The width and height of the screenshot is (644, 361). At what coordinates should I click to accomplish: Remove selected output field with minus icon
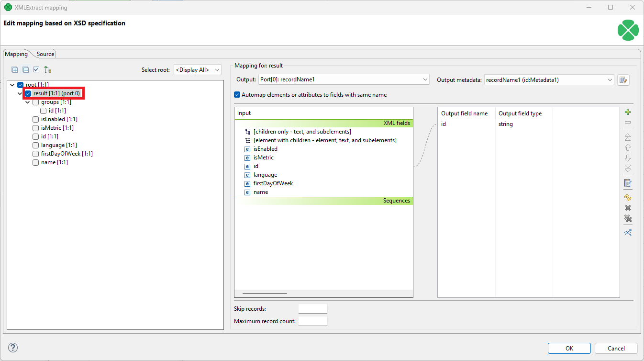coord(628,123)
